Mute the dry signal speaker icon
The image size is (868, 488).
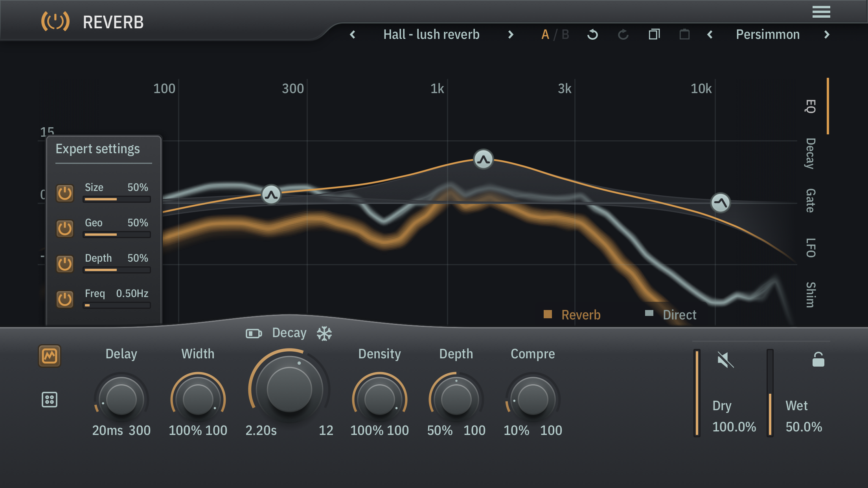(x=725, y=360)
